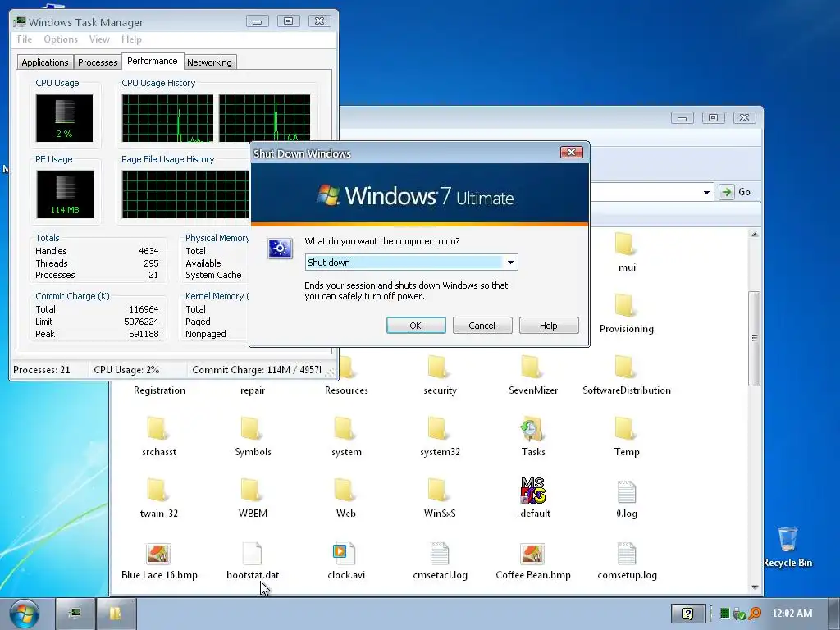Select the Symbols folder icon
This screenshot has width=840, height=630.
[250, 428]
